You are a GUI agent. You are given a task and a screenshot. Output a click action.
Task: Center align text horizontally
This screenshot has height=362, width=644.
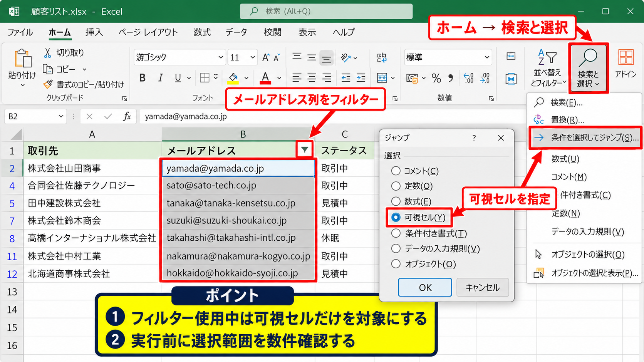tap(312, 78)
